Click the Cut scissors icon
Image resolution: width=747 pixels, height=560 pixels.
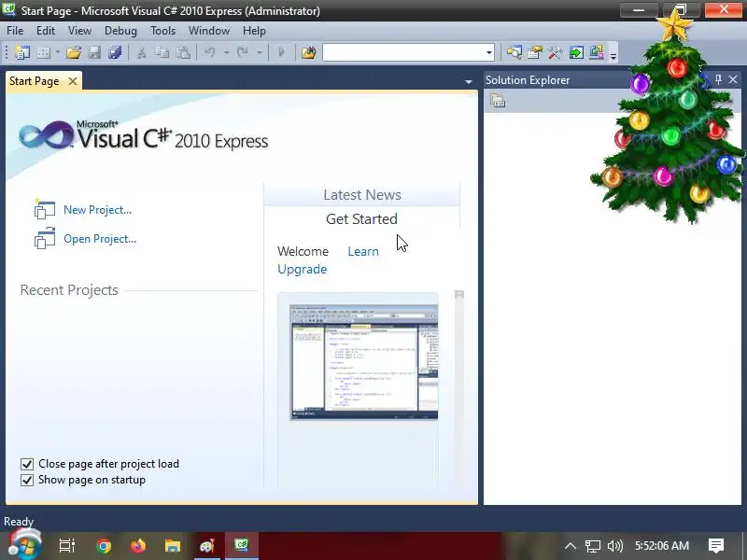click(x=142, y=52)
